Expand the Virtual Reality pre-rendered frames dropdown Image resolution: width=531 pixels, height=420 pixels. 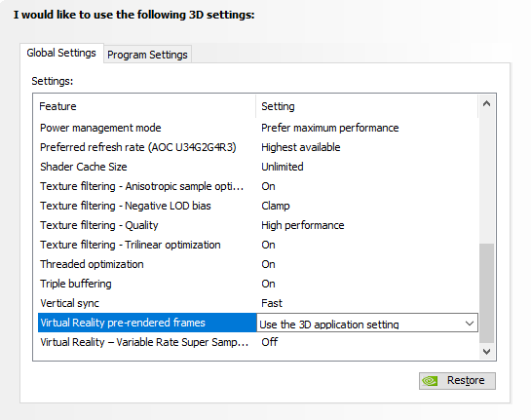coord(470,324)
